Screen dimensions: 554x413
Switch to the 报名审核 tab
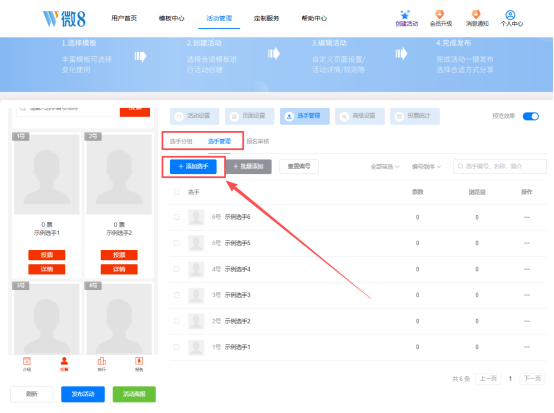pos(258,141)
